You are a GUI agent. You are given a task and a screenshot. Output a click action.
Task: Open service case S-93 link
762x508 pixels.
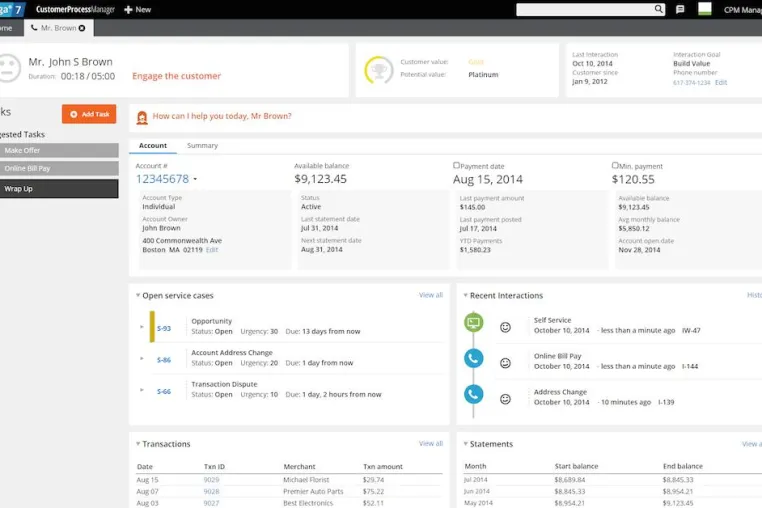click(164, 329)
